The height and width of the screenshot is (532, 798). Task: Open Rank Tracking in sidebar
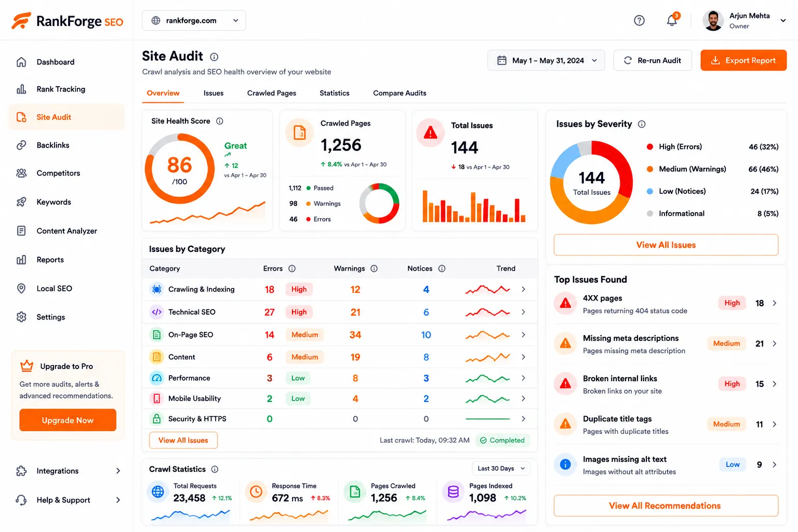coord(66,89)
